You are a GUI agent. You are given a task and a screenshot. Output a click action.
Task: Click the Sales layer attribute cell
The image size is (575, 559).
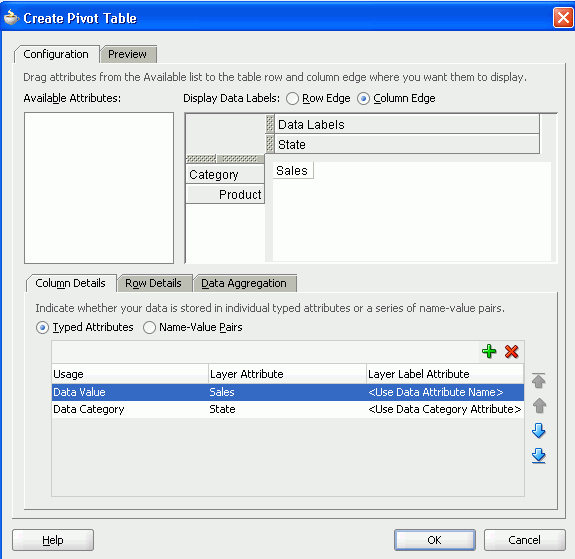coord(287,392)
